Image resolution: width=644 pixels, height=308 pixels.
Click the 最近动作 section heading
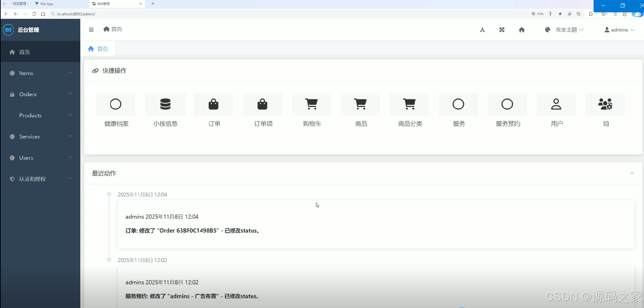click(x=104, y=173)
